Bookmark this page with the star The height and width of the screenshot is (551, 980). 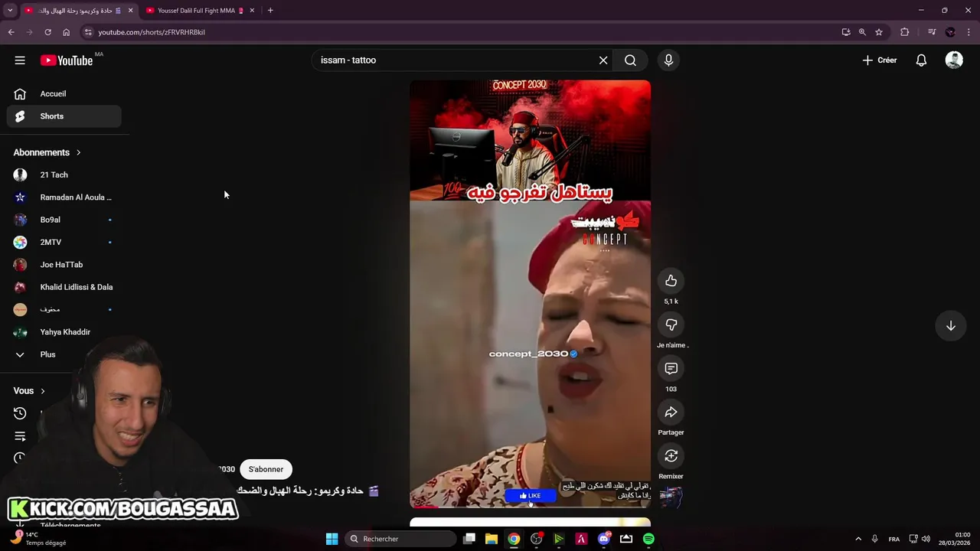click(x=879, y=32)
